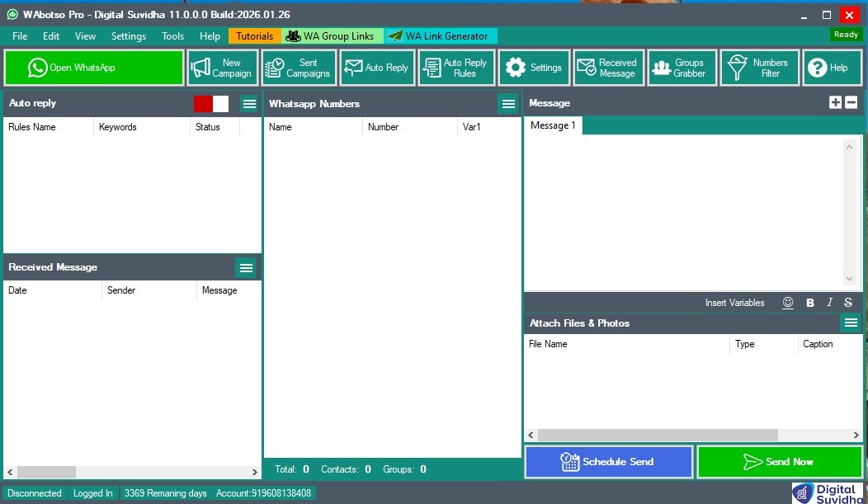Switch to the Message 1 tab
This screenshot has height=504, width=868.
[x=553, y=125]
